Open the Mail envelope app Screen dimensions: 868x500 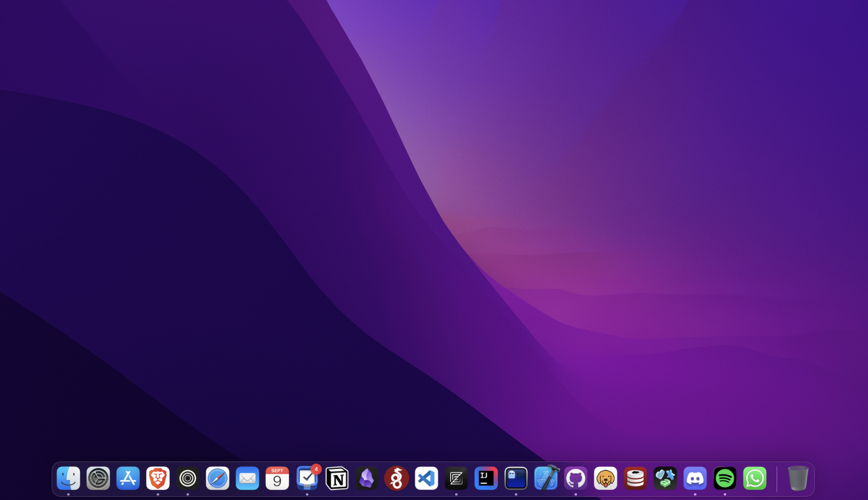247,478
